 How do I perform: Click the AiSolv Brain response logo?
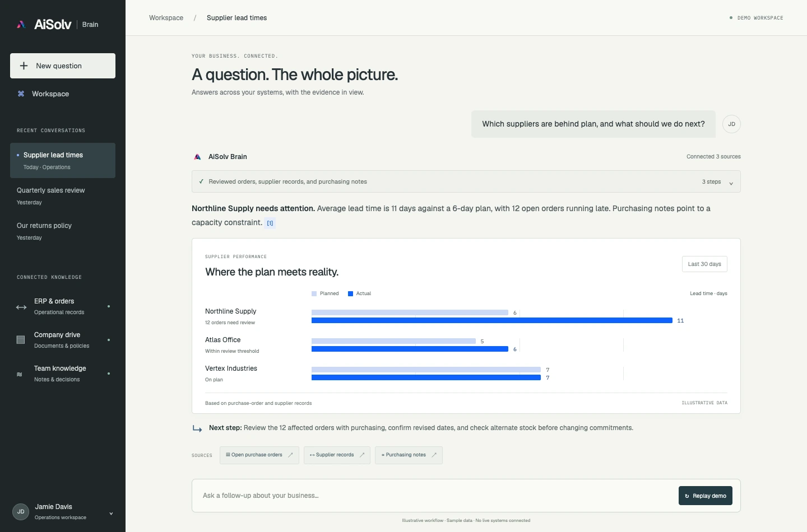pyautogui.click(x=197, y=157)
